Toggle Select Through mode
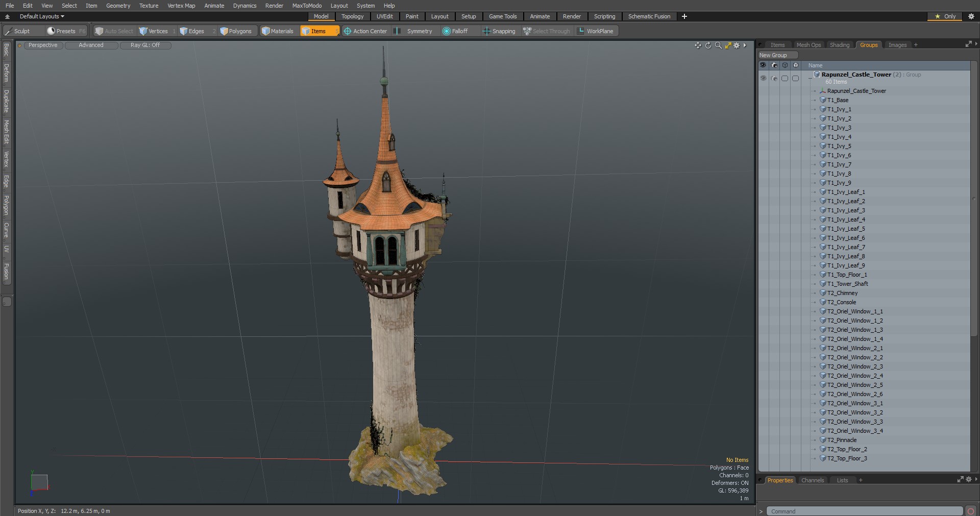Image resolution: width=980 pixels, height=516 pixels. (x=547, y=31)
